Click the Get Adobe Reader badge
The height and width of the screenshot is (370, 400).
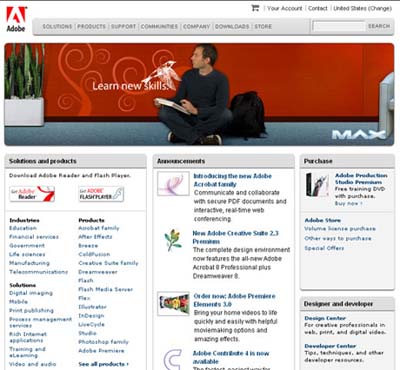[32, 194]
